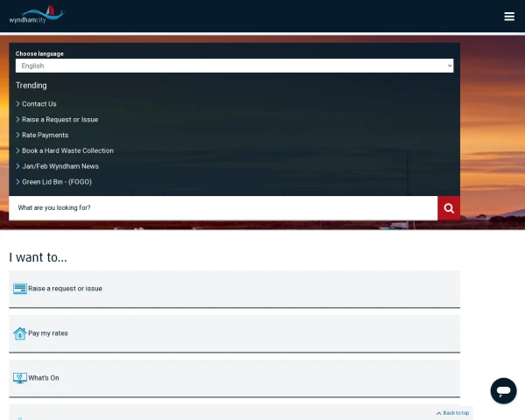This screenshot has width=525, height=420.
Task: Open the chat bubble widget
Action: [504, 390]
